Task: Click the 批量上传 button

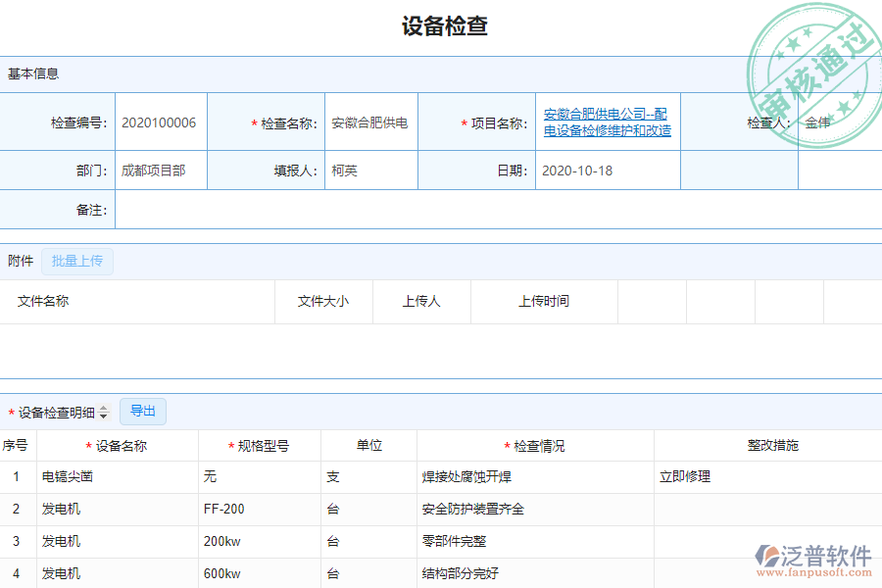Action: [x=78, y=261]
